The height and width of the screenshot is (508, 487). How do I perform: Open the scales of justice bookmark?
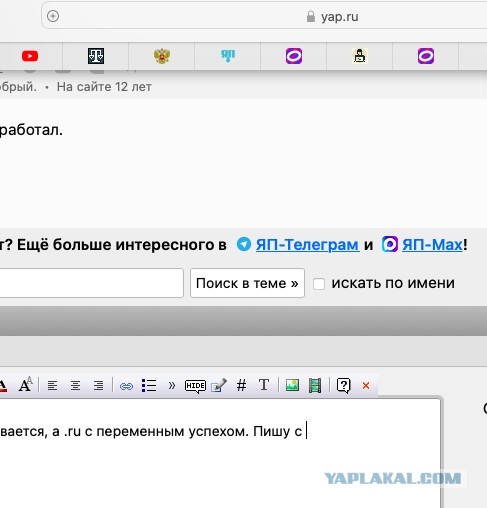[x=96, y=56]
